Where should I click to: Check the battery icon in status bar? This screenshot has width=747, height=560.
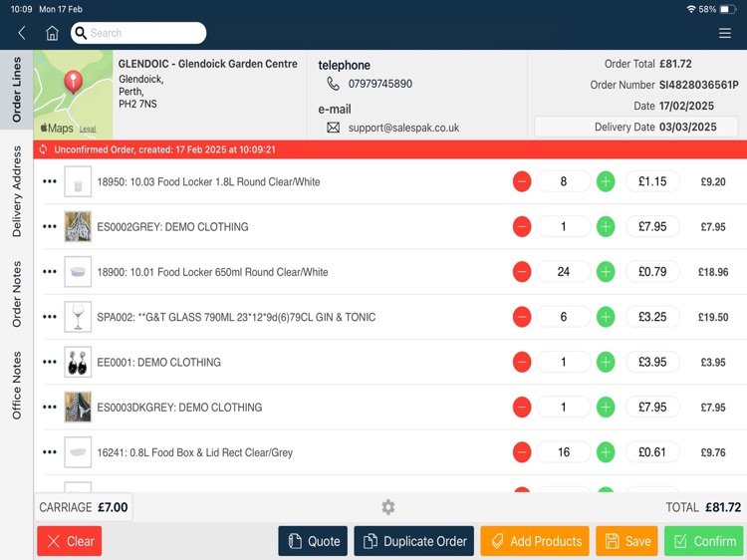click(728, 9)
